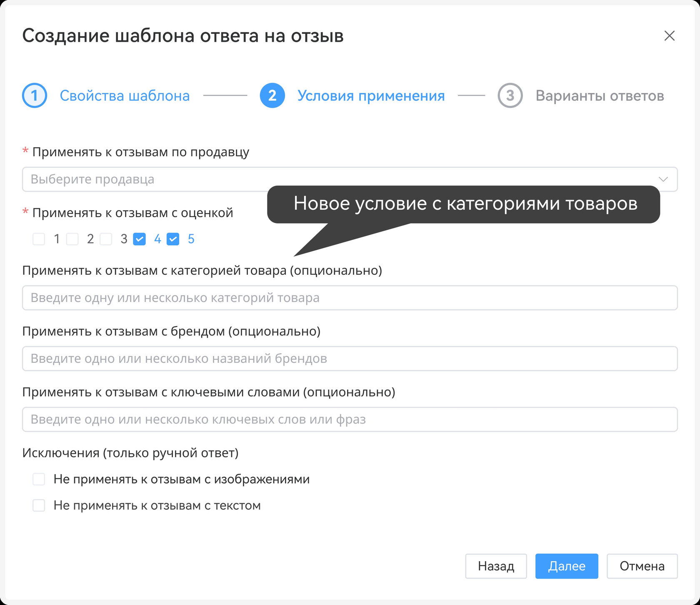
Task: Enable rating 1 checkbox
Action: tap(39, 239)
